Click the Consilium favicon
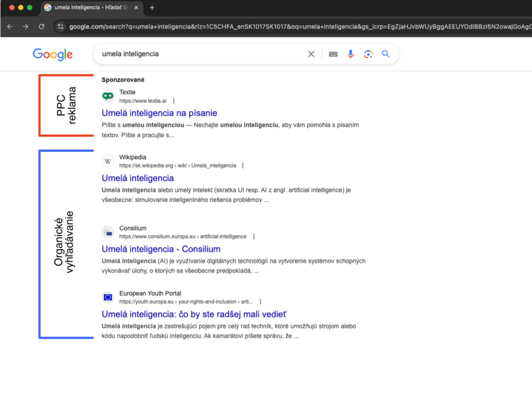The height and width of the screenshot is (393, 532). (x=108, y=232)
